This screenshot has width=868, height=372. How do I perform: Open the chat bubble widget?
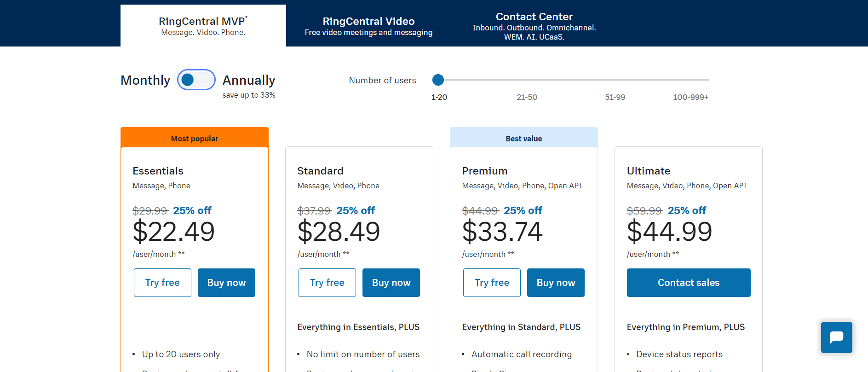point(836,337)
